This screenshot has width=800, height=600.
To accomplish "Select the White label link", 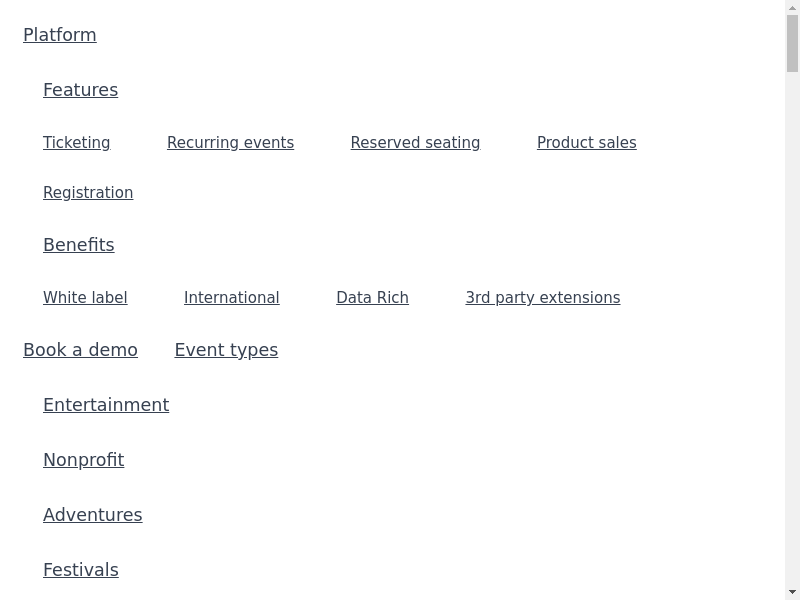I will 85,298.
